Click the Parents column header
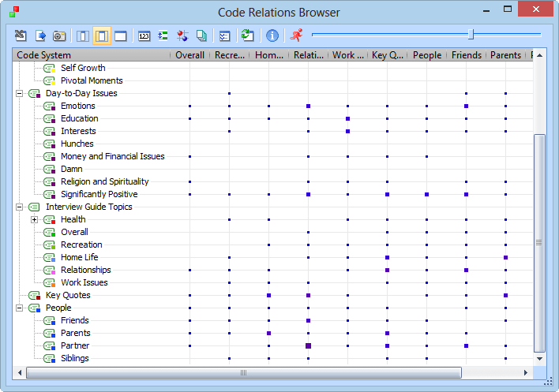 505,55
